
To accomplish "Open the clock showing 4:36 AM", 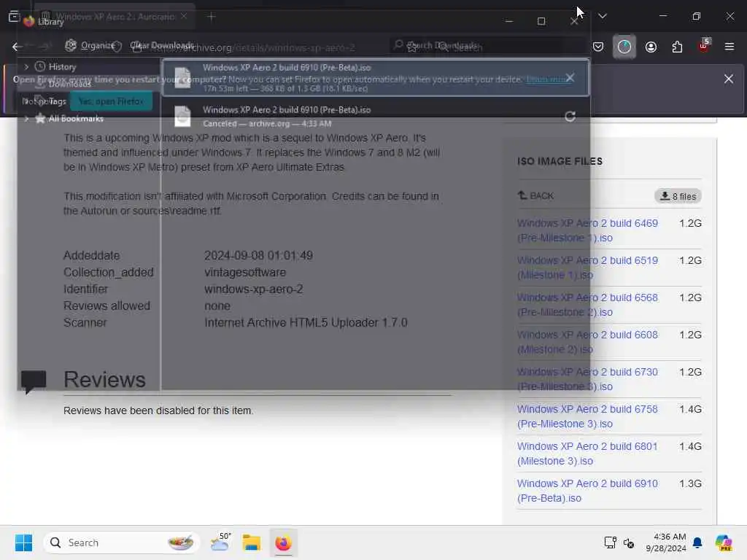I will [x=666, y=542].
